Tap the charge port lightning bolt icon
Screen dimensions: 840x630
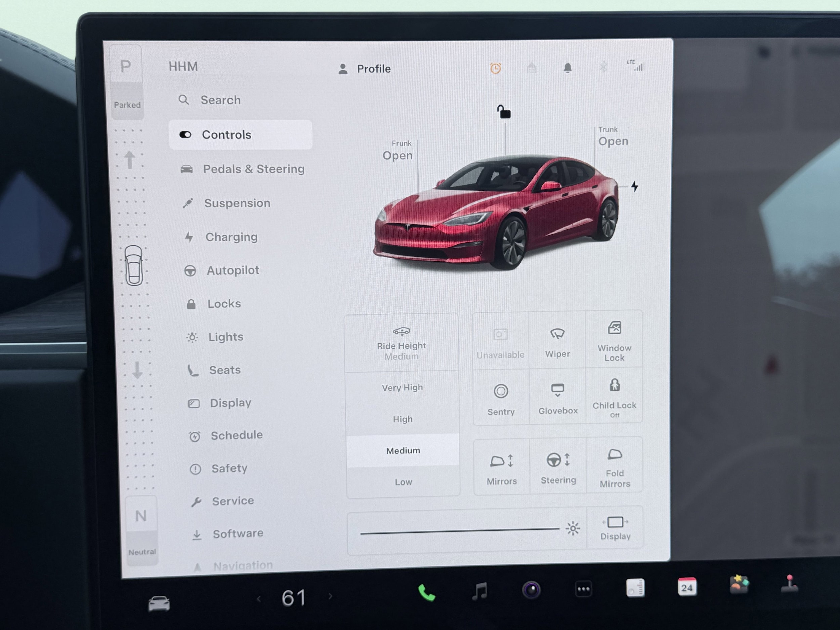635,186
